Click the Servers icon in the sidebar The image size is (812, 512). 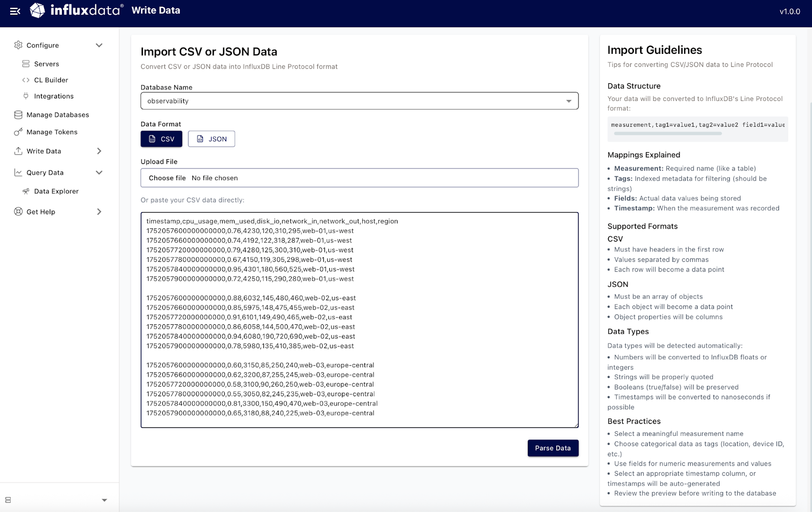pyautogui.click(x=26, y=64)
